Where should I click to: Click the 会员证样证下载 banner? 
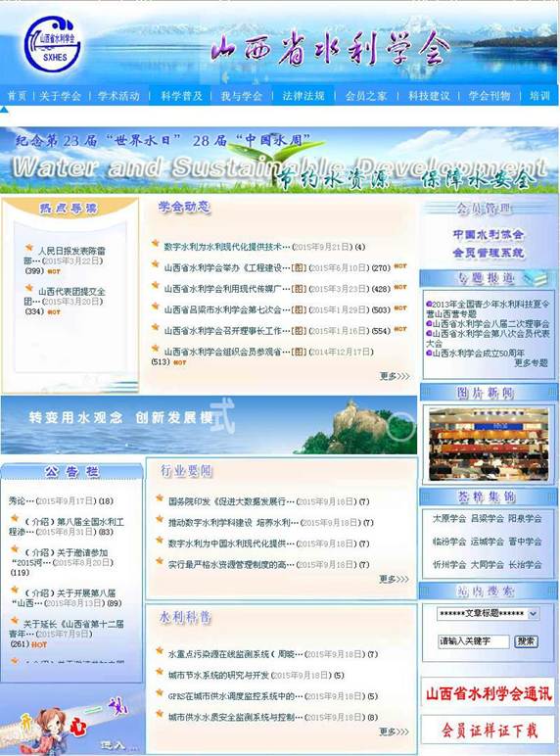click(x=489, y=730)
